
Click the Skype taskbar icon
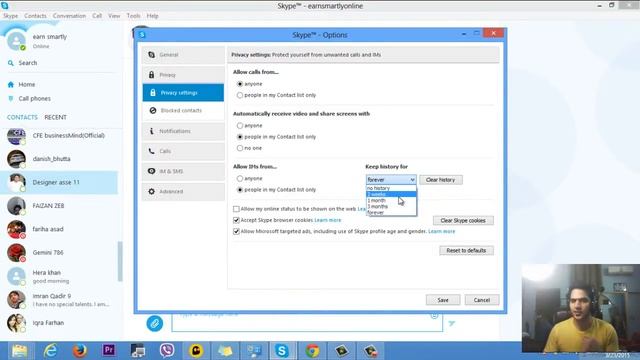coord(282,351)
